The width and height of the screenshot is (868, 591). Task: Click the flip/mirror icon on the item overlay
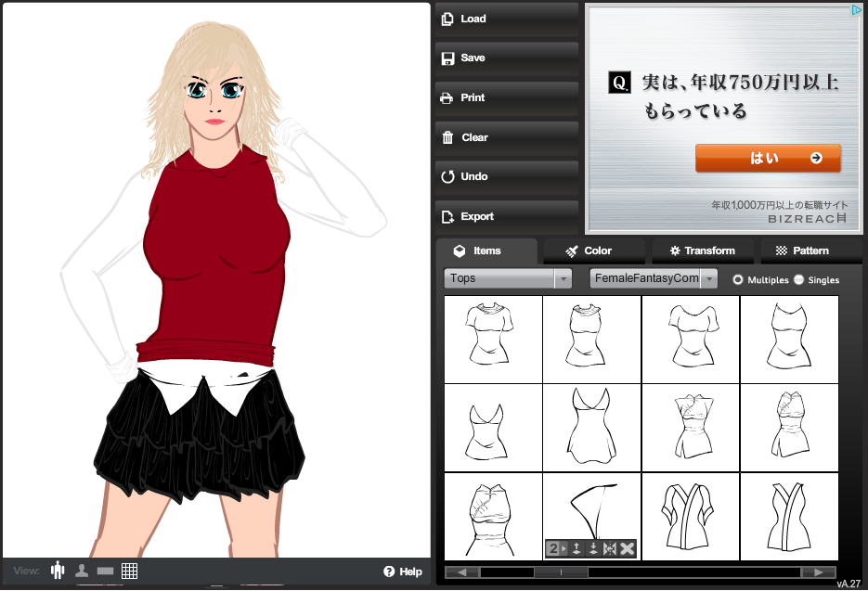click(610, 549)
